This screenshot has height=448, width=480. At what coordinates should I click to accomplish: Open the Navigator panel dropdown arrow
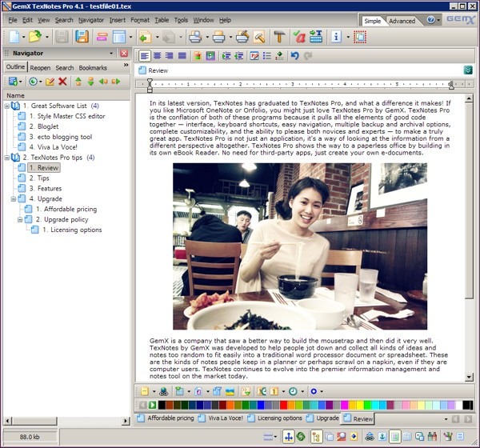coord(111,54)
